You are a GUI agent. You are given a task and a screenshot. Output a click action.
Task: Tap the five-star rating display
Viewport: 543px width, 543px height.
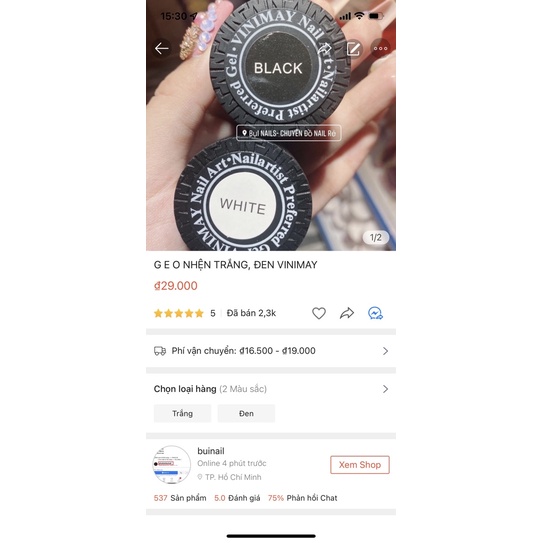click(179, 313)
